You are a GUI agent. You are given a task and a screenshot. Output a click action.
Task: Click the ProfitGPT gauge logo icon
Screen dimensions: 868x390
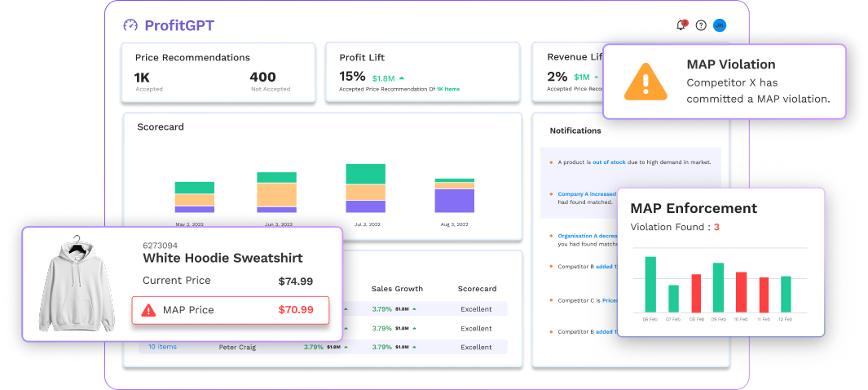tap(130, 25)
